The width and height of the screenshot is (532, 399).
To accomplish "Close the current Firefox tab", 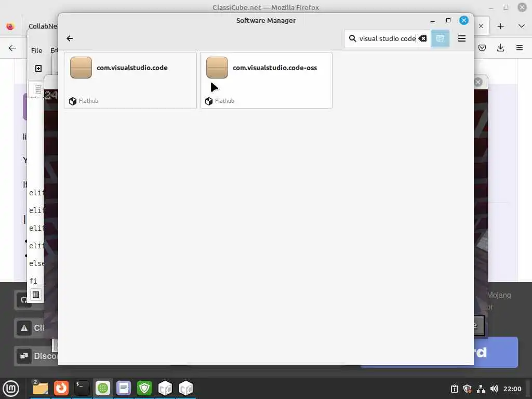I will click(x=481, y=26).
